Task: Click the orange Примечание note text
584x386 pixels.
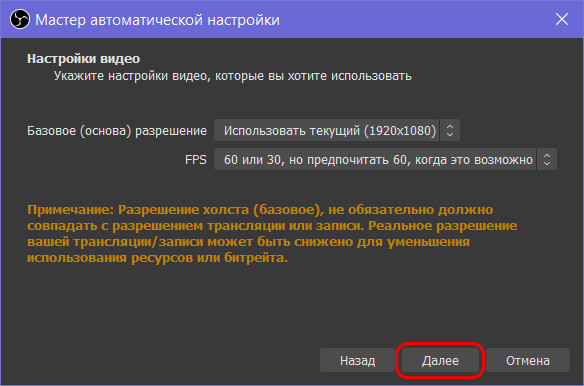Action: (272, 234)
